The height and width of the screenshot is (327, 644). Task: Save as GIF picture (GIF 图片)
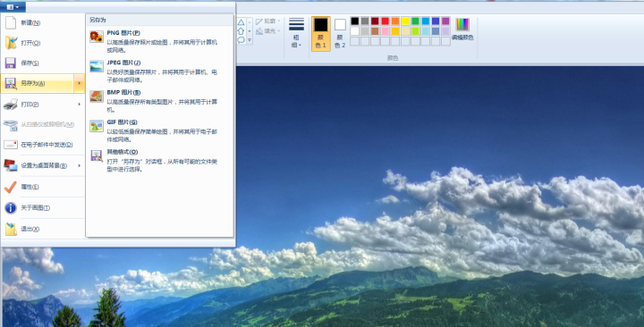[x=159, y=130]
